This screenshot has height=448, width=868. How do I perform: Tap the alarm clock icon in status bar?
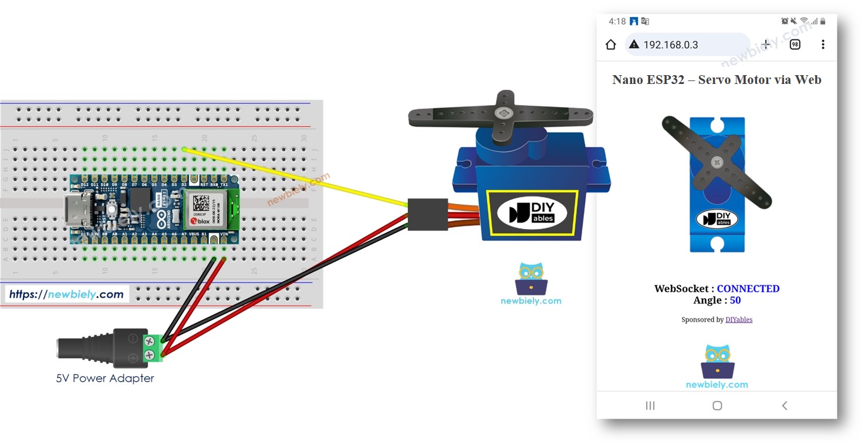point(784,21)
